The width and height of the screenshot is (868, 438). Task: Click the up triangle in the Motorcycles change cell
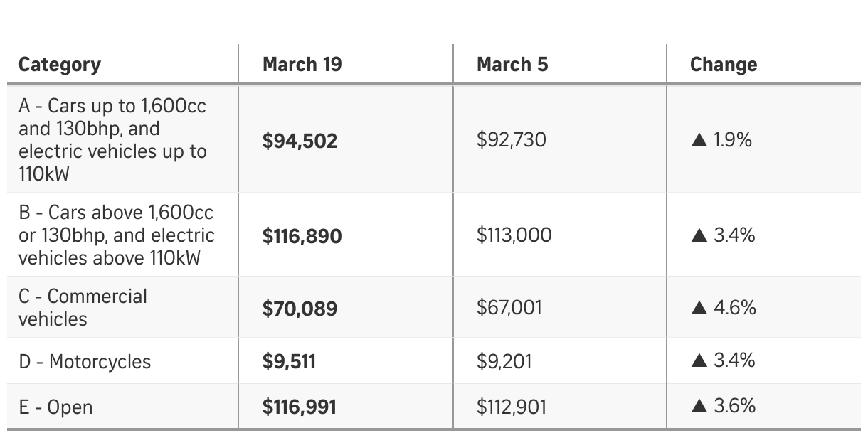pos(699,362)
